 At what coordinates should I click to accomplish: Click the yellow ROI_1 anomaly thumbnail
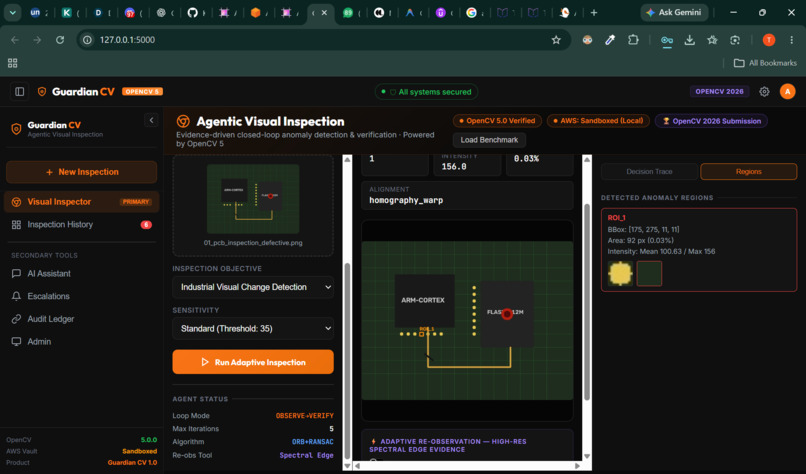pos(620,273)
